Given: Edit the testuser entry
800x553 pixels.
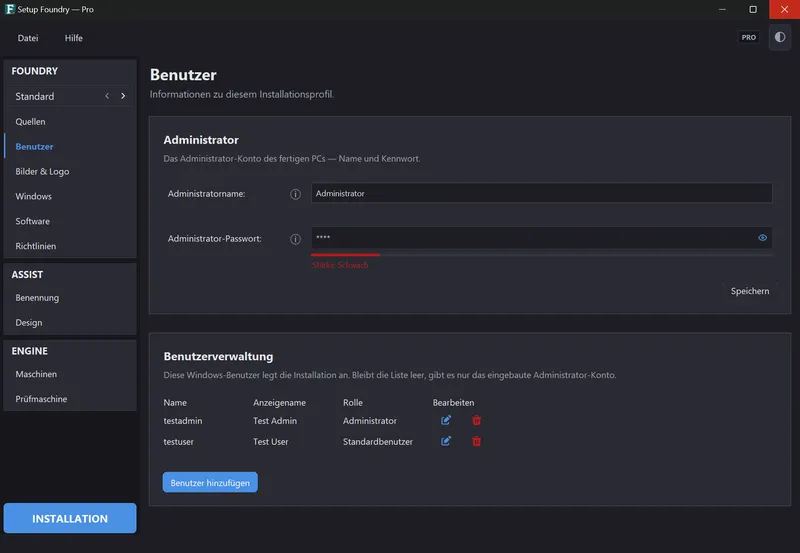Looking at the screenshot, I should [x=445, y=441].
